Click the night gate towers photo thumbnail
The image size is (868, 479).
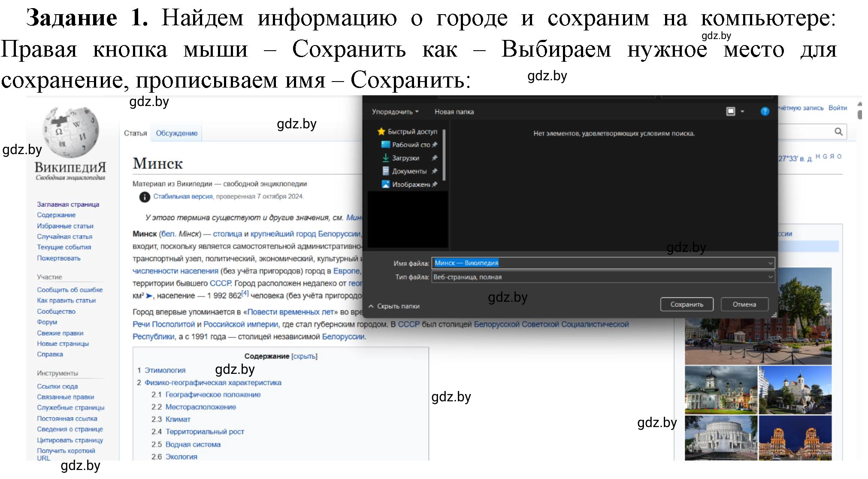pyautogui.click(x=795, y=438)
